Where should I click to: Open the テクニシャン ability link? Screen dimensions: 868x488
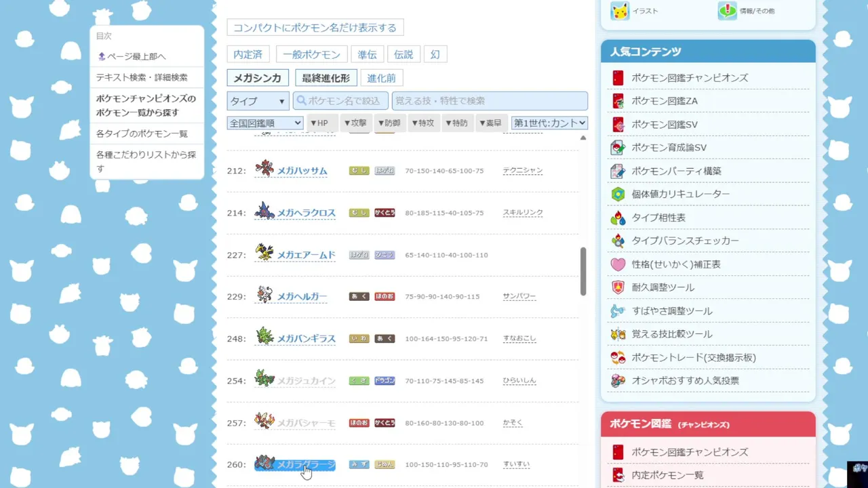[x=523, y=171]
